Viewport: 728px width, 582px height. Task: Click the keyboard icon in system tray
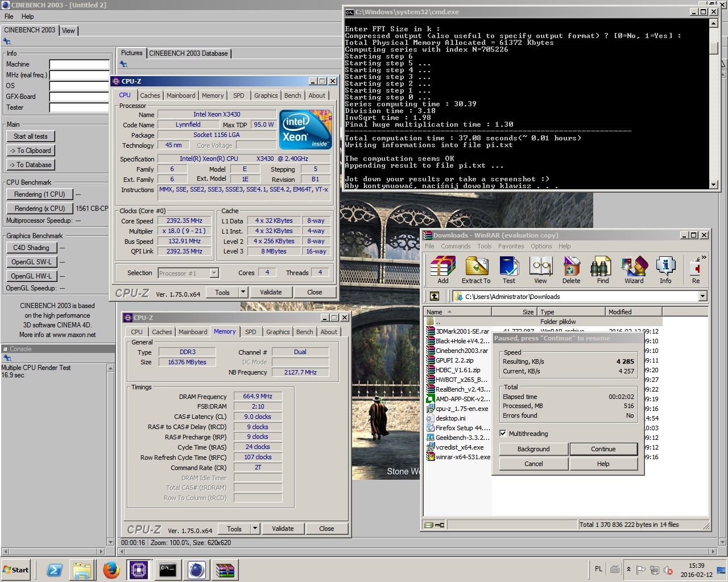615,569
